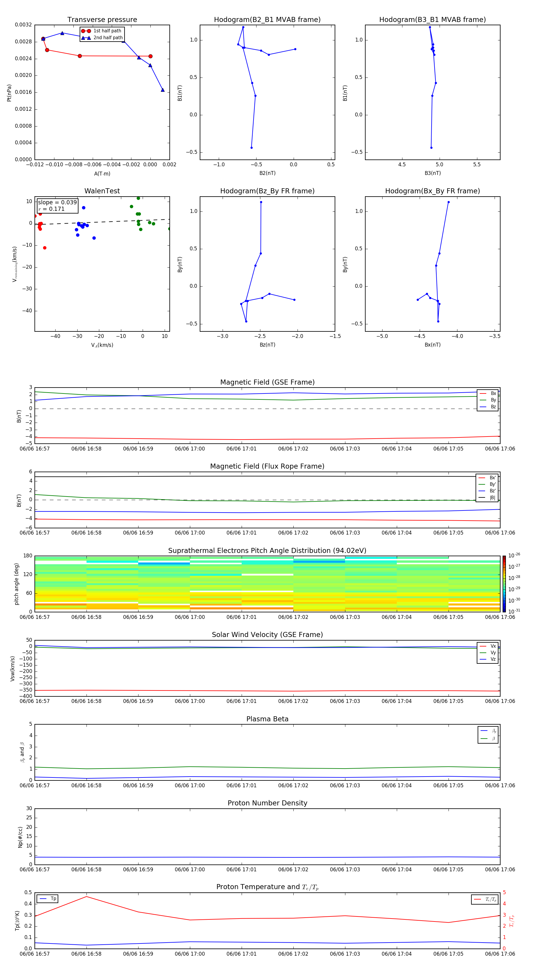Click the "Hodogram(B2_B1 MVAB frame)" title
Screen dimensions: 535x980
(x=267, y=20)
